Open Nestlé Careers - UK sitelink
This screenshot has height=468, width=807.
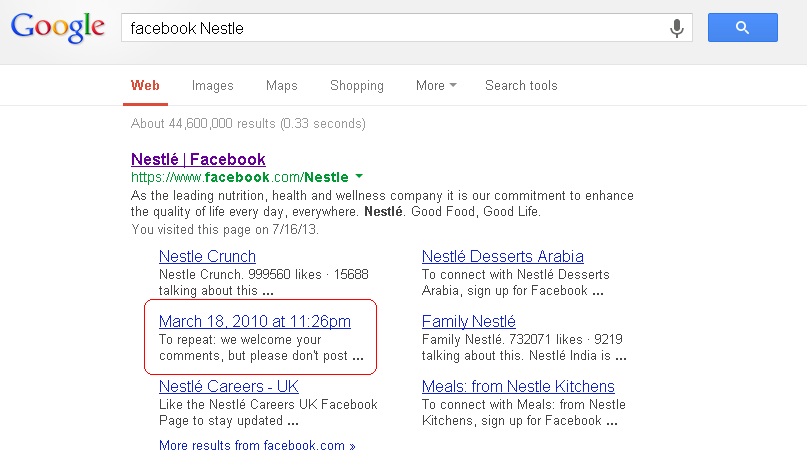[x=229, y=386]
